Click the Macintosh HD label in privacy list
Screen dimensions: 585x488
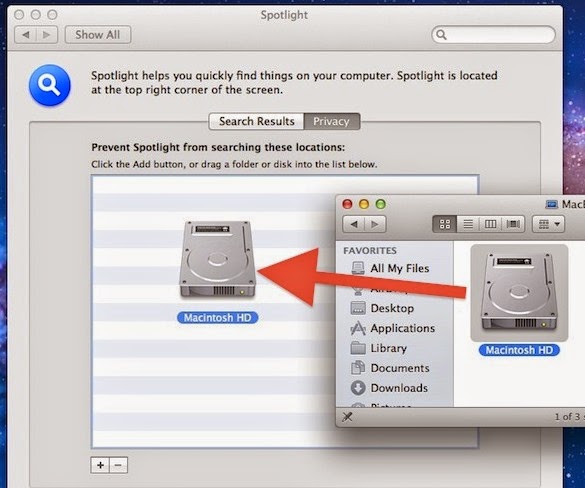[x=218, y=317]
